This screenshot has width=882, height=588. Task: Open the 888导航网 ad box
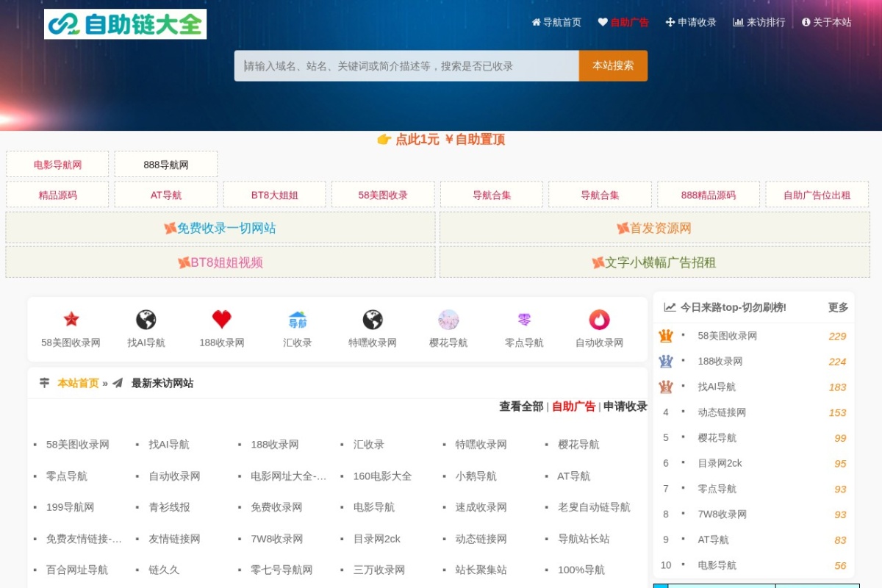click(x=166, y=165)
